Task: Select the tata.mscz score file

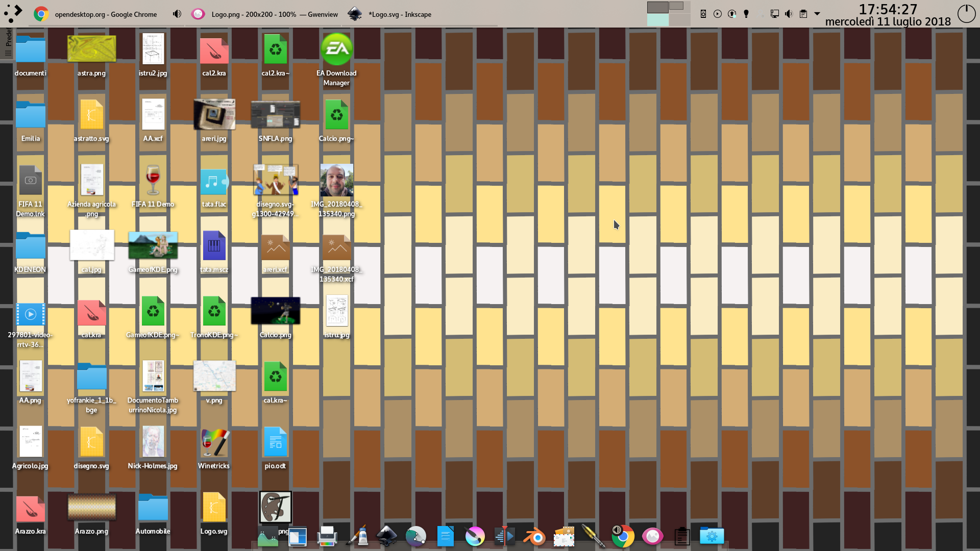Action: pos(214,252)
